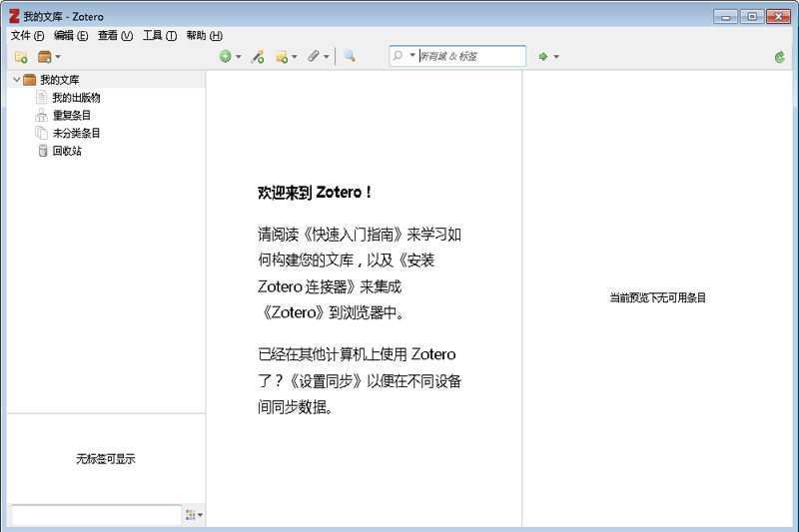Open Advanced Search magnifier icon
This screenshot has width=799, height=532.
coord(350,56)
